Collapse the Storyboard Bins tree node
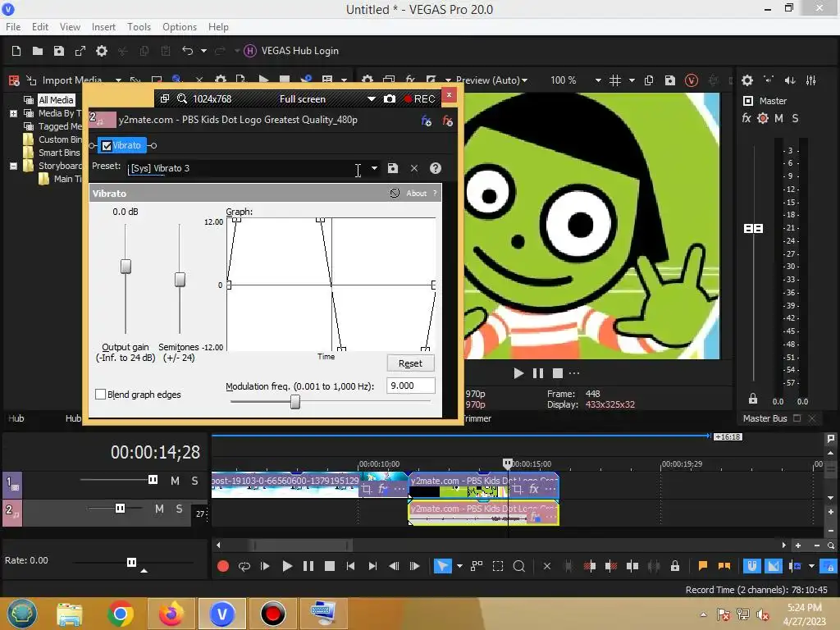This screenshot has width=840, height=630. [x=13, y=166]
